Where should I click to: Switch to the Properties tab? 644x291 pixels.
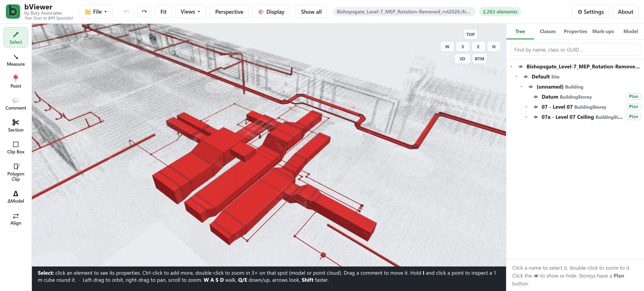coord(575,31)
